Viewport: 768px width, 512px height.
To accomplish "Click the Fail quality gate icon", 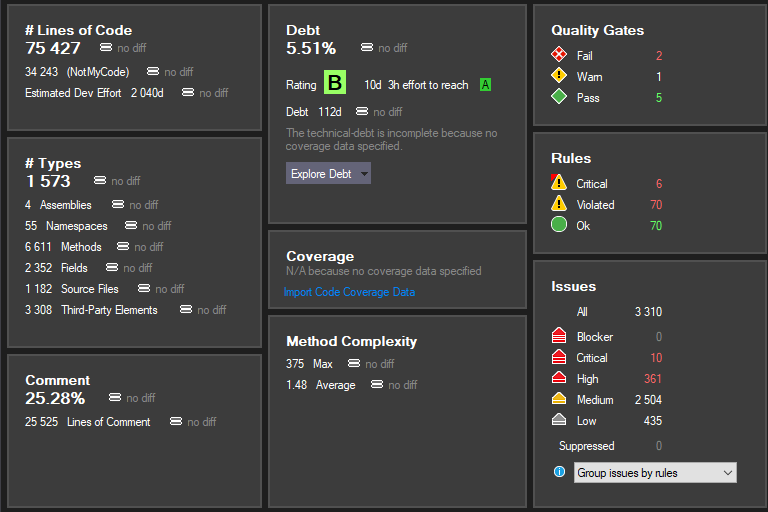I will 559,56.
